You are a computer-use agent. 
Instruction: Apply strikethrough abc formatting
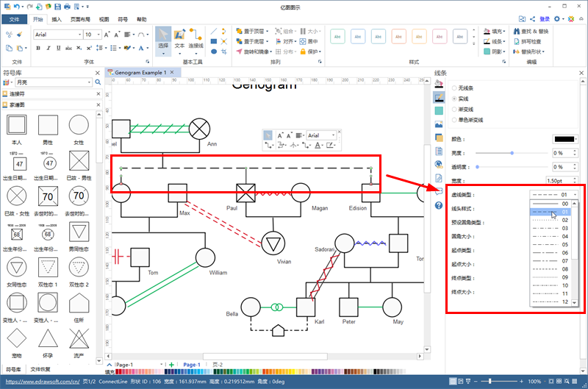(68, 48)
